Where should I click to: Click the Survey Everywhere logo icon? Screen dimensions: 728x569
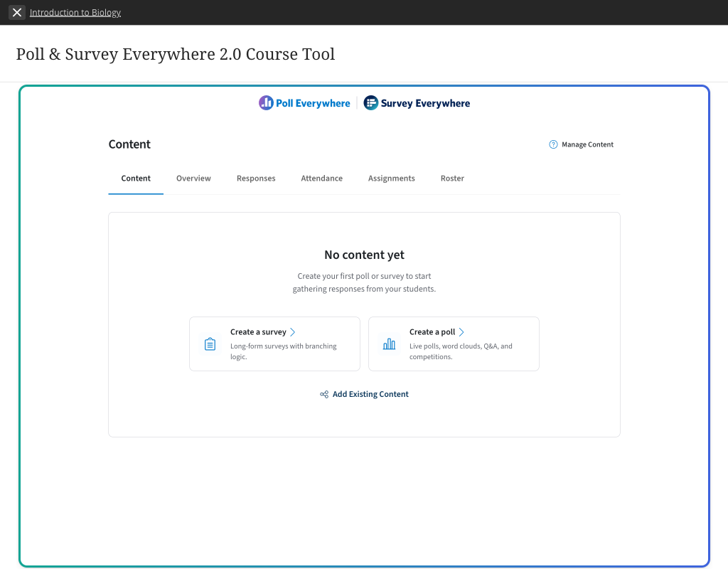(370, 102)
